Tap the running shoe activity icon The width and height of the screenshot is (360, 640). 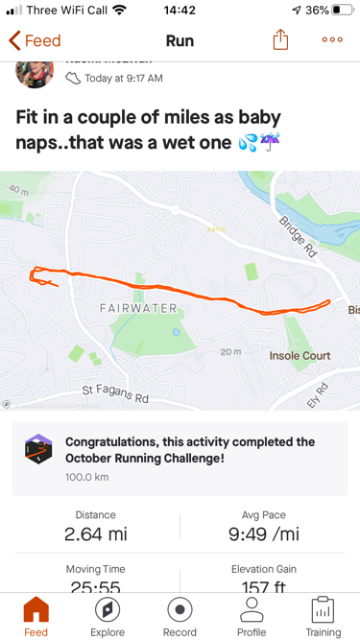coord(73,78)
